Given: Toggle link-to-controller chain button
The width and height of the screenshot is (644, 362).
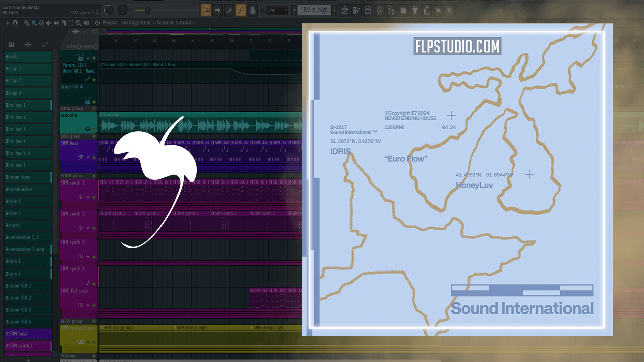Looking at the screenshot, I should point(240,10).
